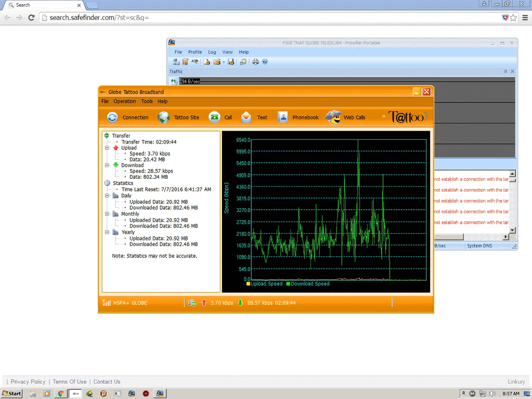Open the Proxifier Log menu

tap(212, 52)
